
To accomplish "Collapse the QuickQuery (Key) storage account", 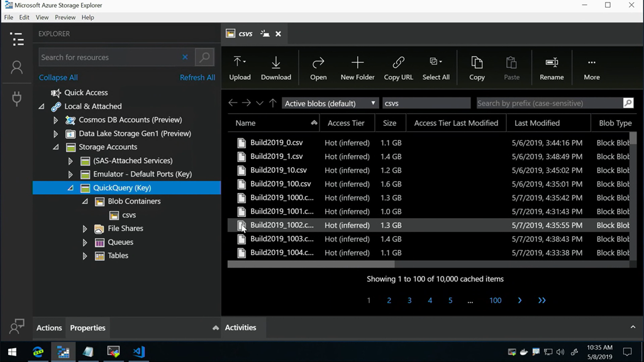I will 70,188.
